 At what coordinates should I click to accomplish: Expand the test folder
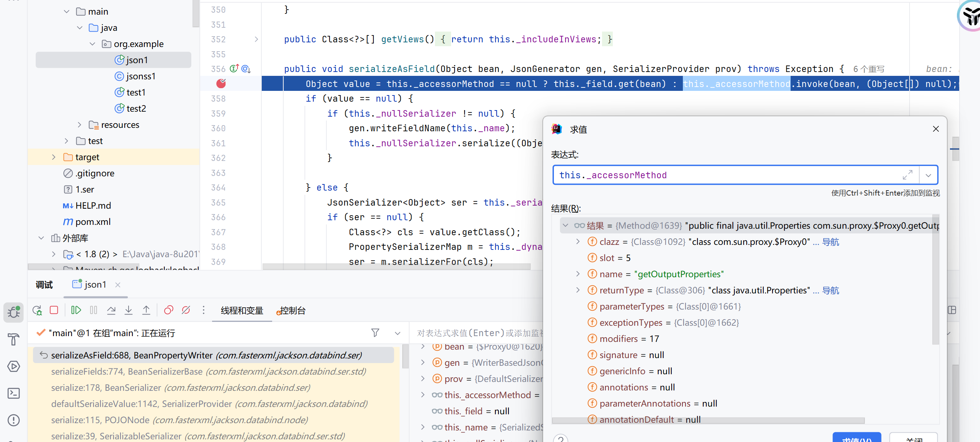(x=67, y=141)
